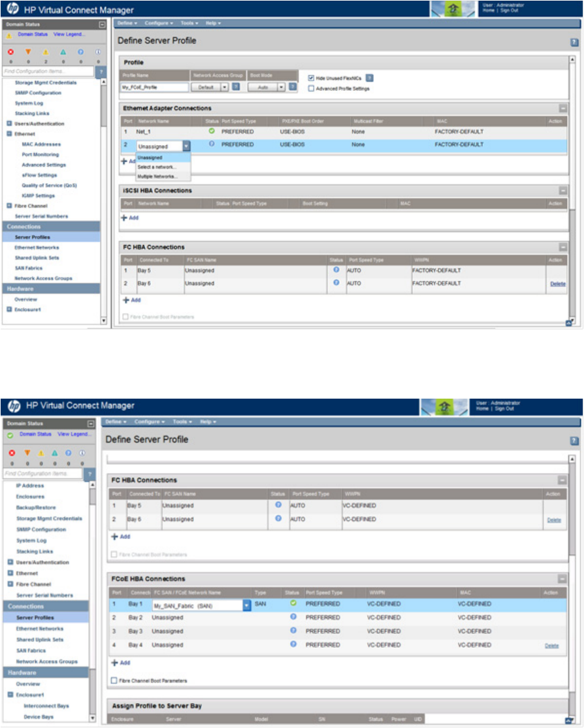The height and width of the screenshot is (728, 584).
Task: Delete the Bay 4 FCoE HBA connection
Action: pos(551,646)
